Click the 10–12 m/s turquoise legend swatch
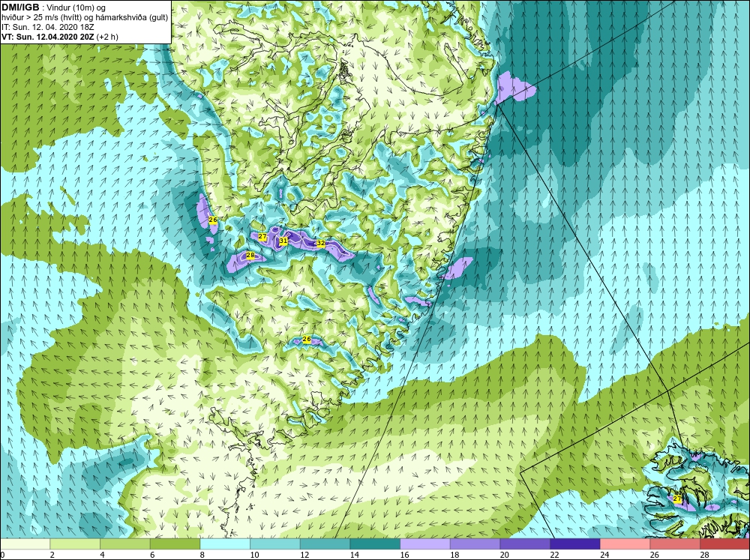The image size is (750, 560). (x=275, y=544)
